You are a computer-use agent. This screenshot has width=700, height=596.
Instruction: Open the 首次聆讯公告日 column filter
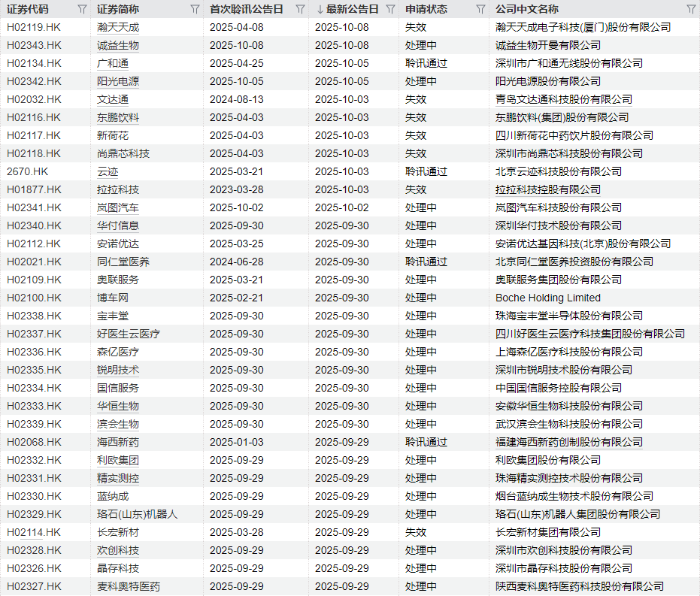[x=300, y=9]
